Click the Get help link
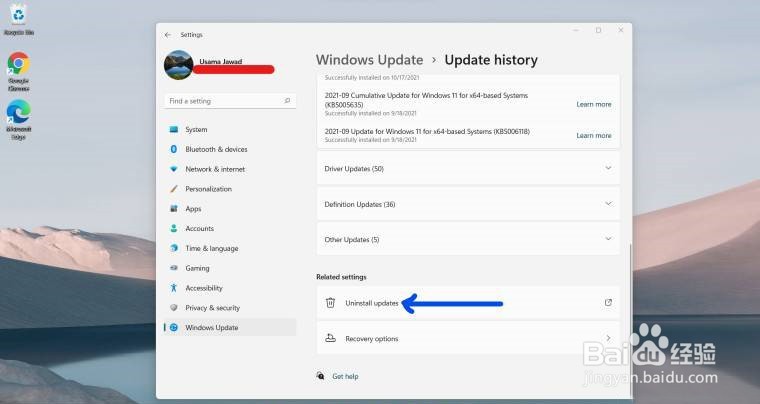The width and height of the screenshot is (760, 404). pyautogui.click(x=345, y=376)
